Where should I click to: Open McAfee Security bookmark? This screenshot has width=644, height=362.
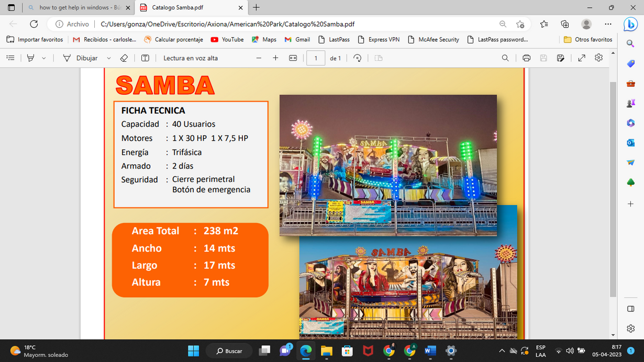click(434, 39)
